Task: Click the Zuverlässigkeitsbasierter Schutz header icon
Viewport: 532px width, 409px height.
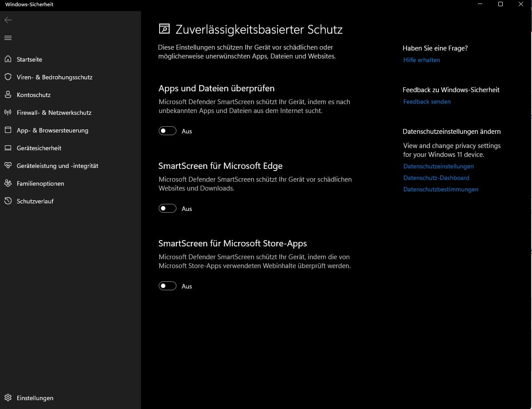Action: pyautogui.click(x=164, y=29)
